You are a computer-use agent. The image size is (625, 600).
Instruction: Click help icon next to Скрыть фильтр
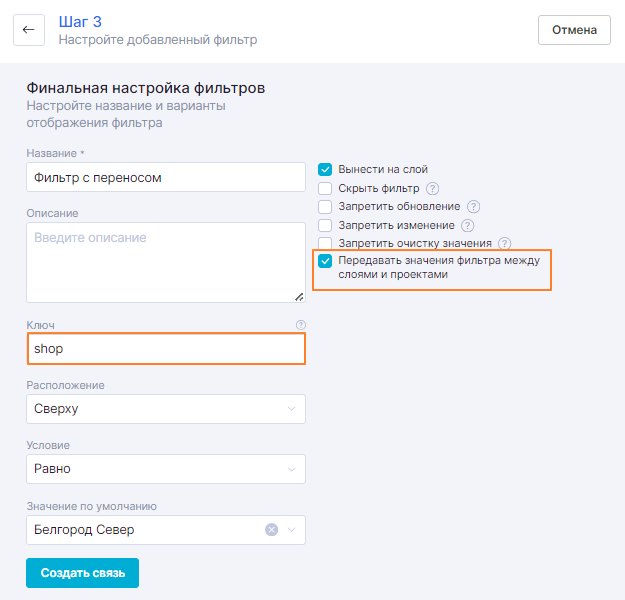[x=432, y=188]
